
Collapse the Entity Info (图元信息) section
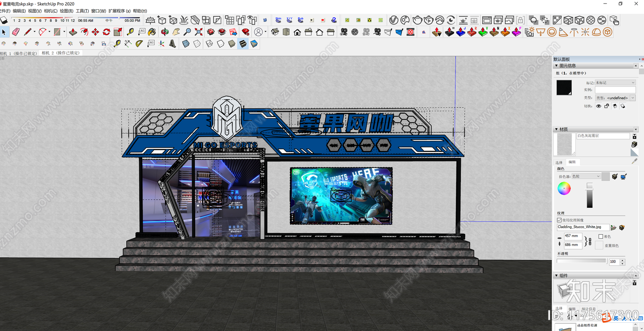tap(556, 66)
